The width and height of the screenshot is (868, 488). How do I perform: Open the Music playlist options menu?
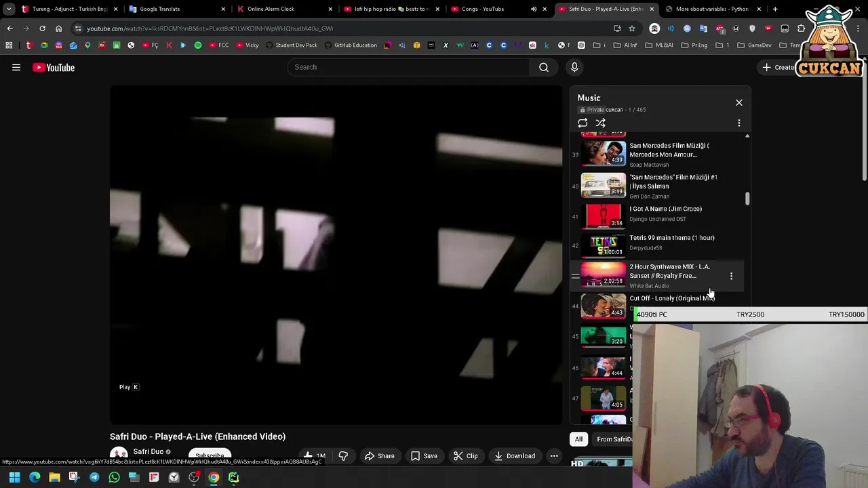coord(739,123)
